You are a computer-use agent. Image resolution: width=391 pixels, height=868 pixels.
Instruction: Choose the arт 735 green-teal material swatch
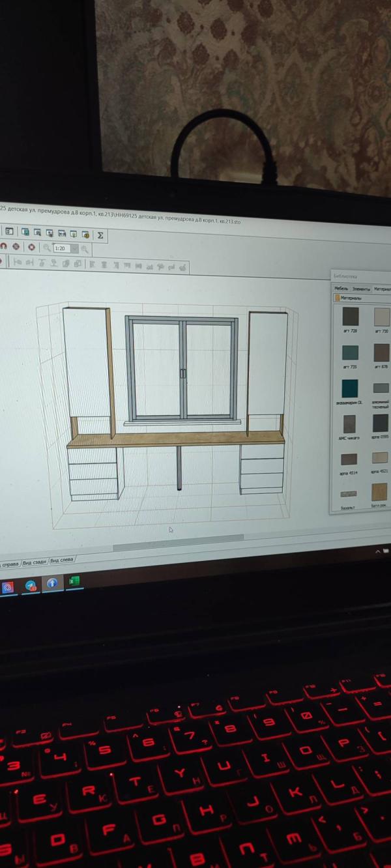[350, 353]
